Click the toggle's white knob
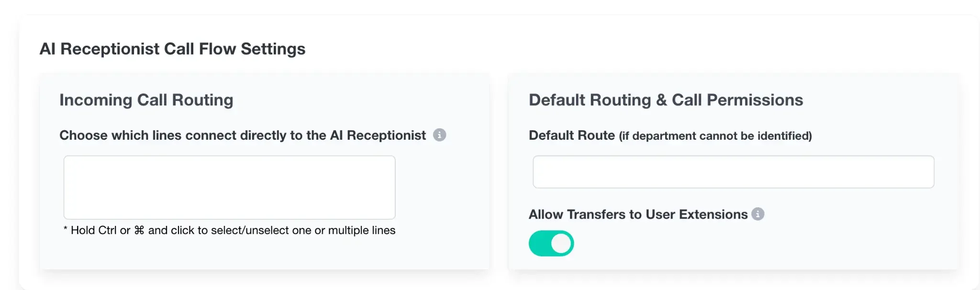This screenshot has width=980, height=290. [561, 243]
